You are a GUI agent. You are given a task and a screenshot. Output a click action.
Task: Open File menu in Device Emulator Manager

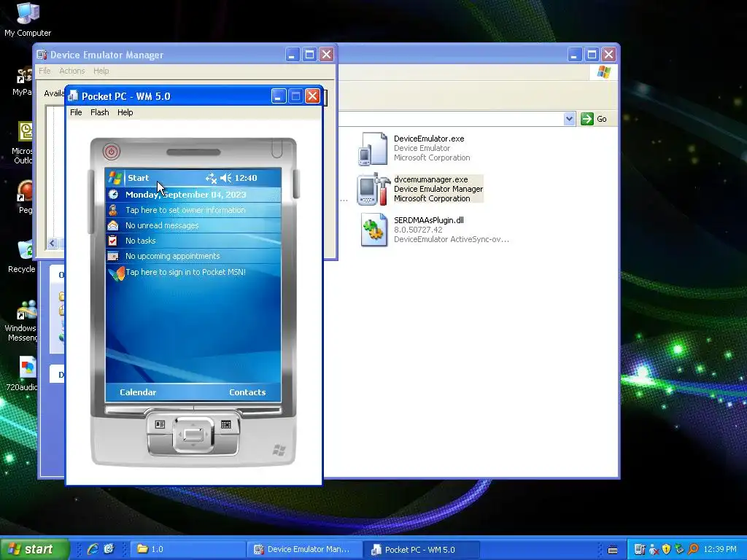coord(44,71)
